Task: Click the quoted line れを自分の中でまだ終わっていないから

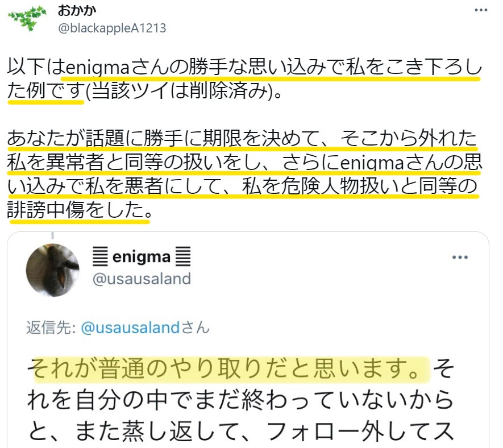Action: click(x=240, y=400)
